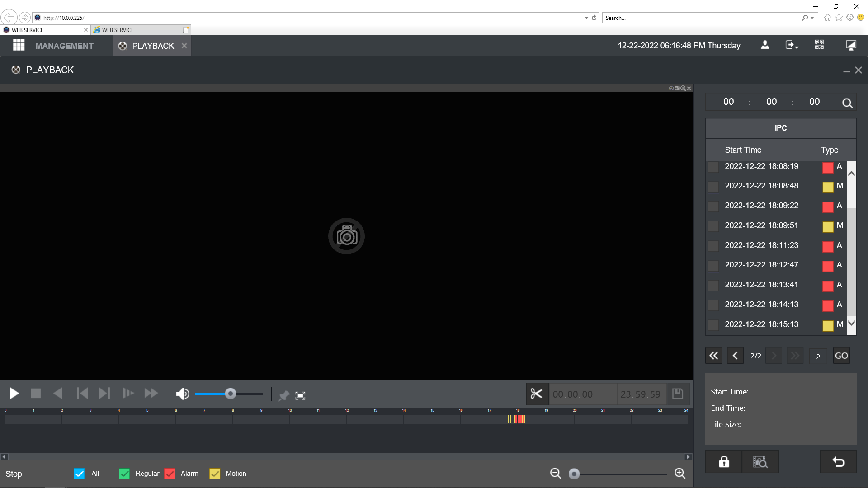Adjust the volume slider handle
The width and height of the screenshot is (868, 488).
coord(231,394)
